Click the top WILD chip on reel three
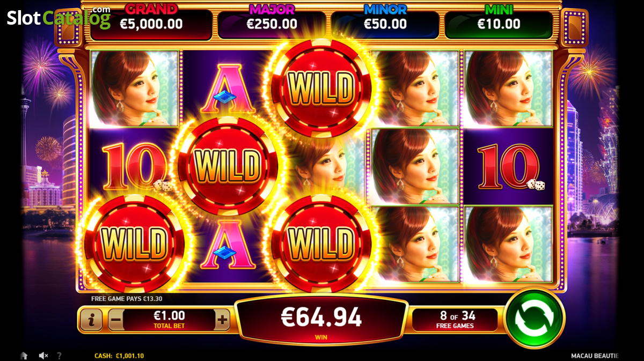The width and height of the screenshot is (644, 361). click(x=321, y=87)
